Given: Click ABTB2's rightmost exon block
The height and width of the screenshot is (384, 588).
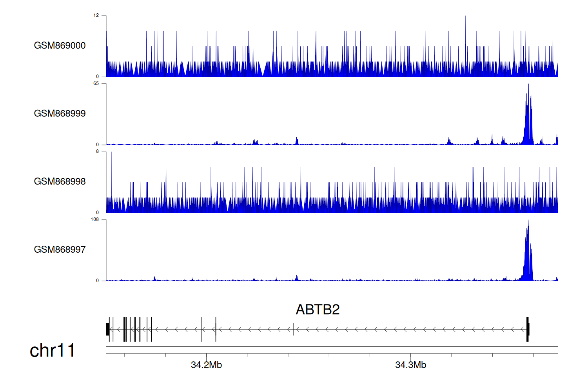Looking at the screenshot, I should click(x=528, y=329).
